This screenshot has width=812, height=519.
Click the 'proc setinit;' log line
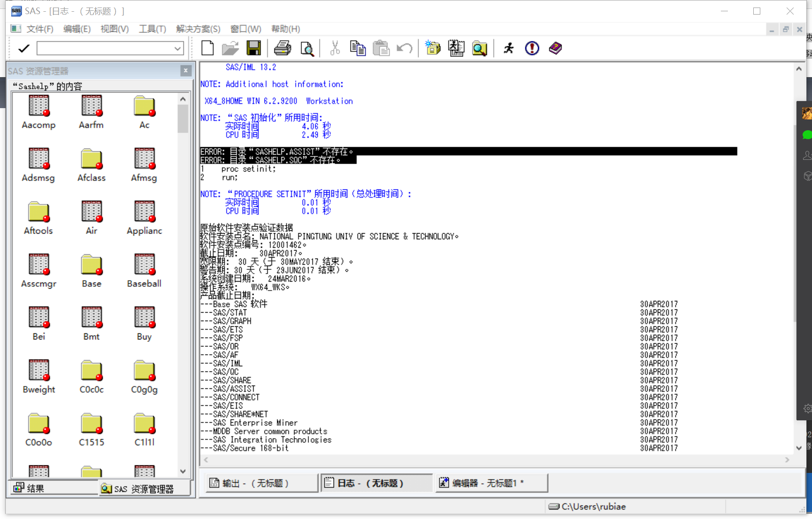point(249,169)
